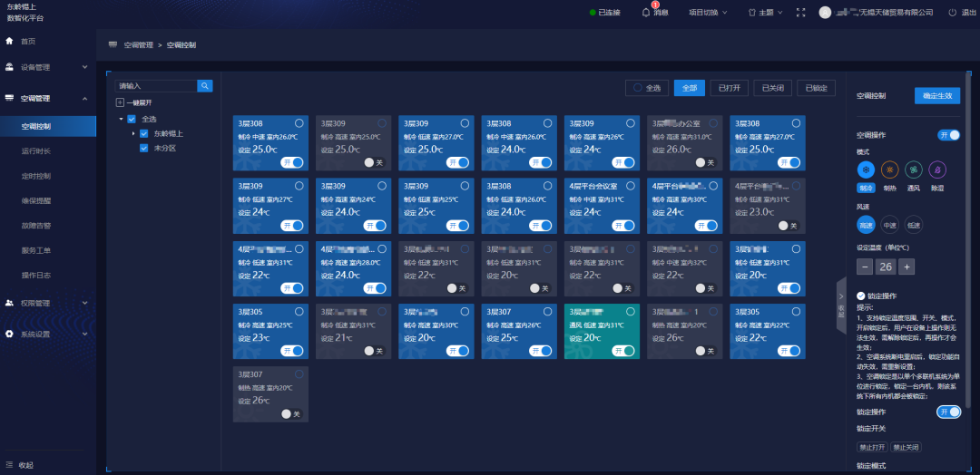Filter units with the 已关闭 tab

click(772, 88)
